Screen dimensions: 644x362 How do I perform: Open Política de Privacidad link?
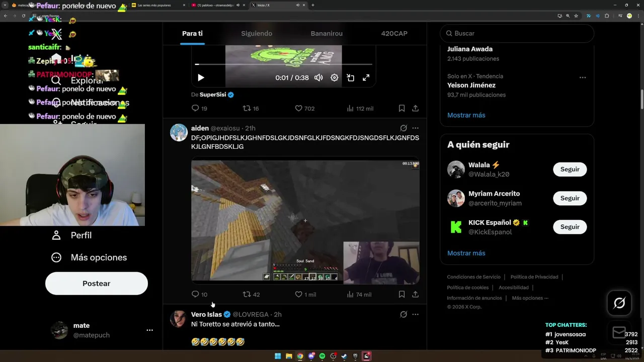pos(534,277)
